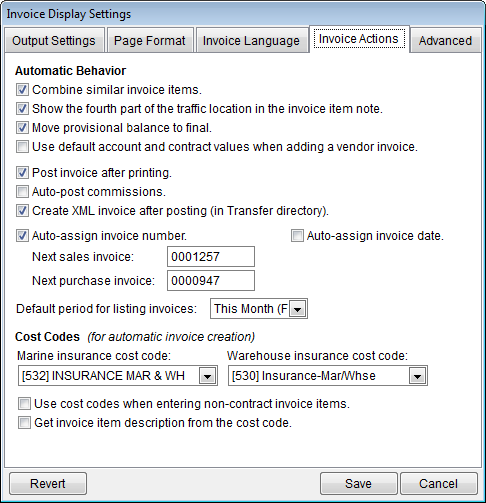Open the Default period for listing invoices dropdown
Viewport: 486px width, 503px height.
tap(298, 309)
